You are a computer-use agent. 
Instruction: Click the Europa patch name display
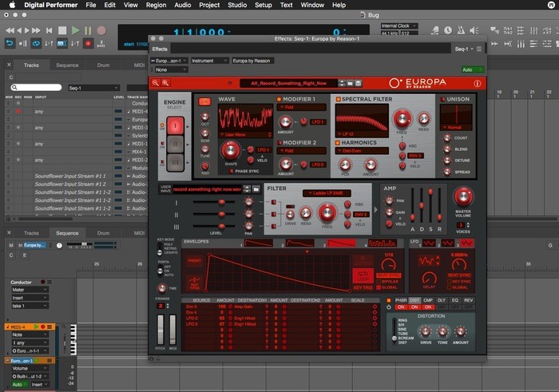coord(288,83)
